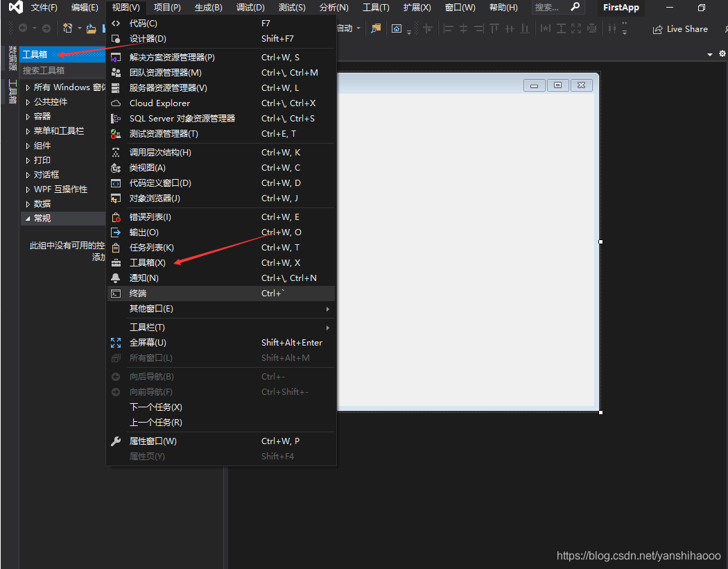Click the Solution Explorer (解决方案资源管理器) icon
Screen dimensions: 728x569
pyautogui.click(x=116, y=57)
